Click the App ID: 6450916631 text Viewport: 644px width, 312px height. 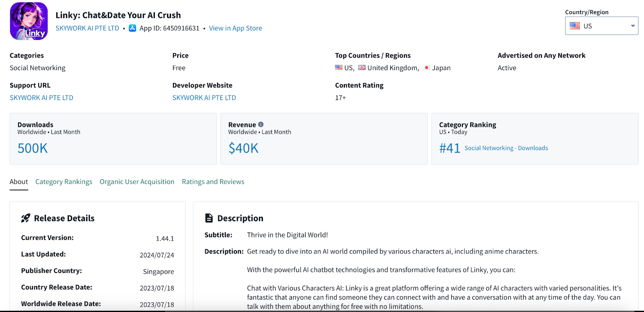[169, 28]
